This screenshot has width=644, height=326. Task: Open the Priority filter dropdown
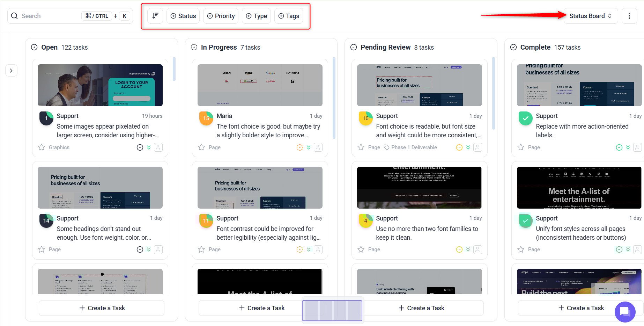tap(221, 16)
